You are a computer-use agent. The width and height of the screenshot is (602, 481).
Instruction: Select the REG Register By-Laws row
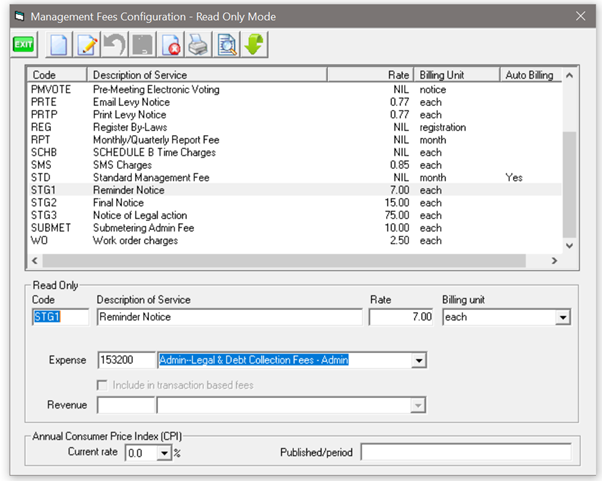tap(295, 127)
